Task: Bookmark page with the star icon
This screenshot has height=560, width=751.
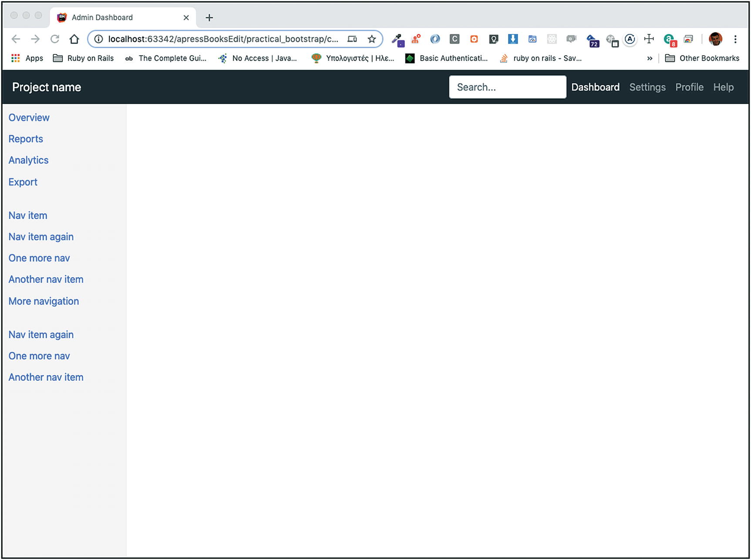Action: [371, 39]
